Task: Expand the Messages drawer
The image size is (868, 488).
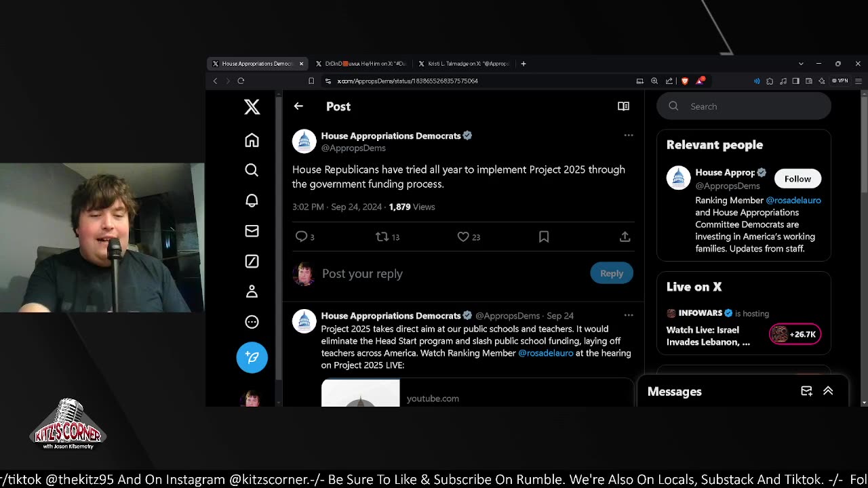Action: [x=828, y=391]
